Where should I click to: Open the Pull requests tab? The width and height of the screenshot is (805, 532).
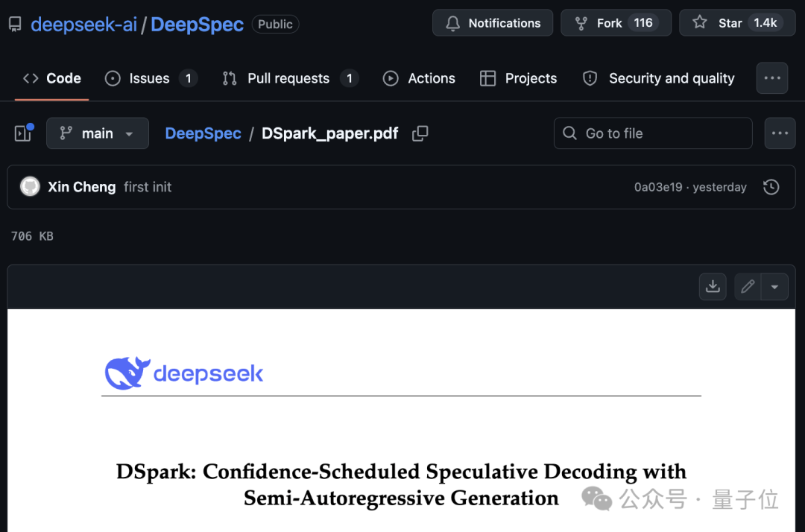[x=291, y=78]
